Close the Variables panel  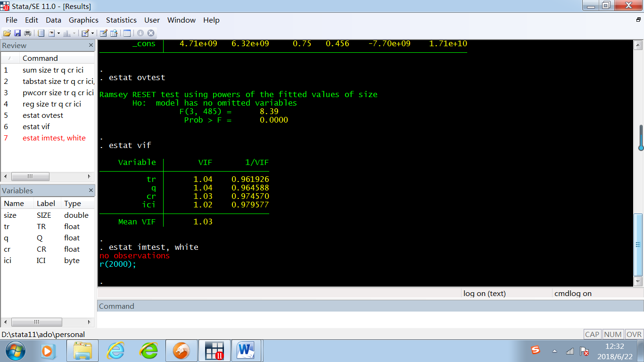tap(91, 190)
